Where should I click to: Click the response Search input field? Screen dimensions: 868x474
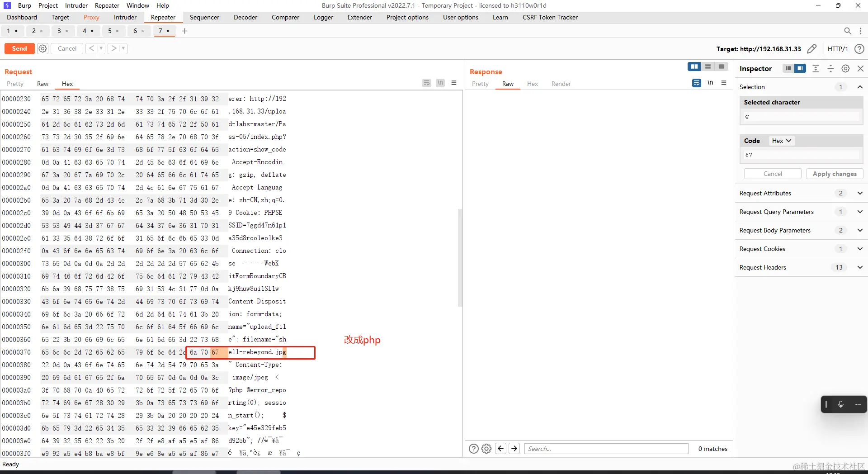tap(606, 449)
